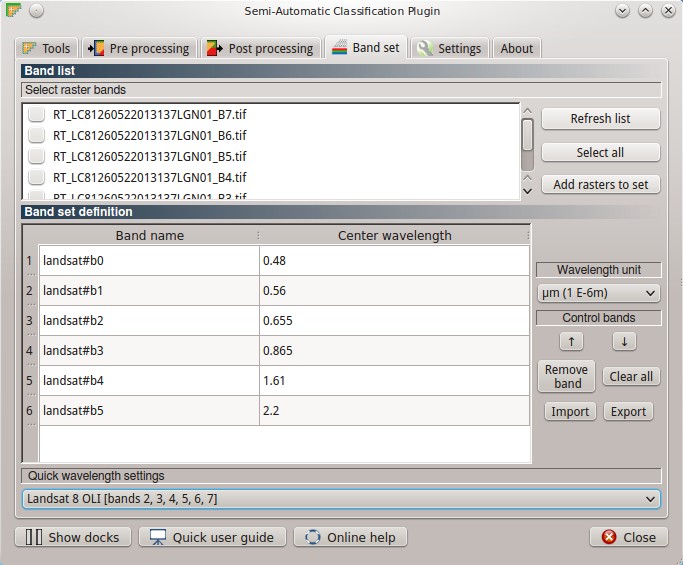Switch to the Settings tab
The height and width of the screenshot is (565, 683).
450,48
